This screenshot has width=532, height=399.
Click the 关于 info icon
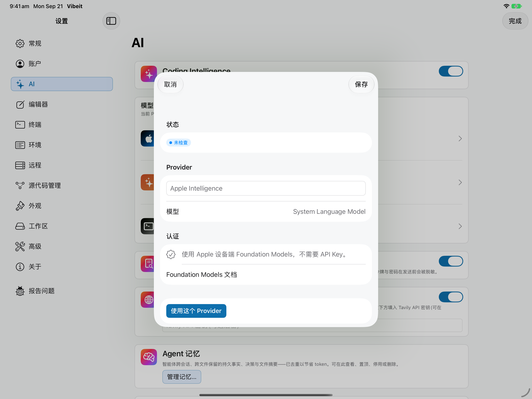click(20, 267)
